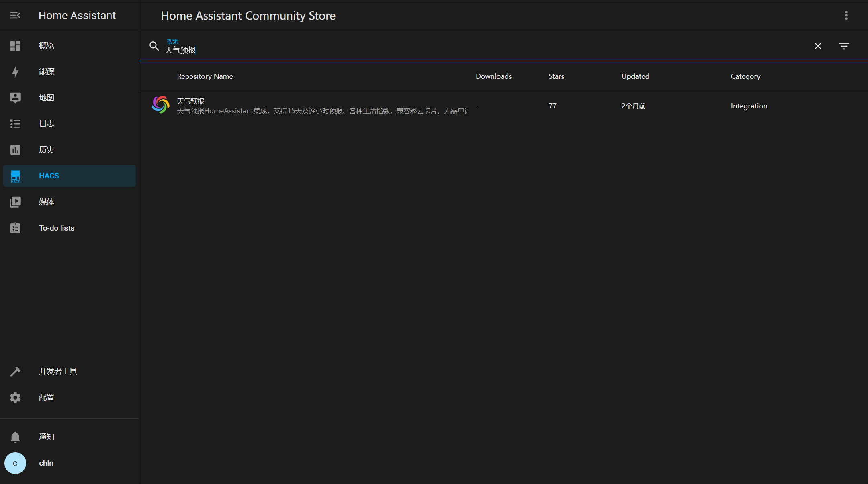Click the search magnifier icon

154,46
